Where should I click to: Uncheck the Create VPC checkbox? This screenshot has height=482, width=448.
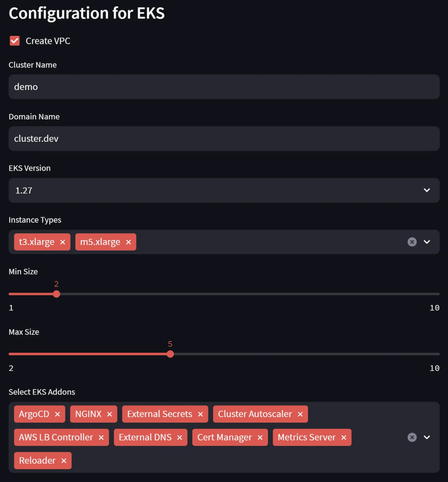[14, 40]
